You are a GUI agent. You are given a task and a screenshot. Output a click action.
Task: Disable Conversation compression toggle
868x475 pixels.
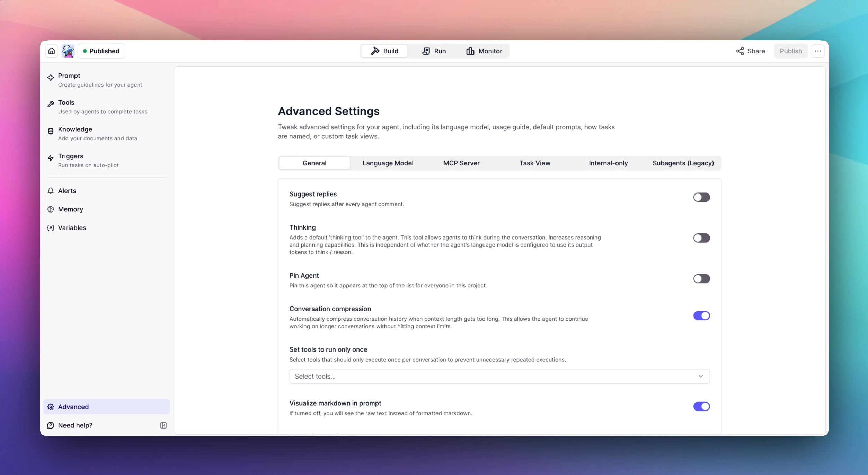tap(701, 316)
